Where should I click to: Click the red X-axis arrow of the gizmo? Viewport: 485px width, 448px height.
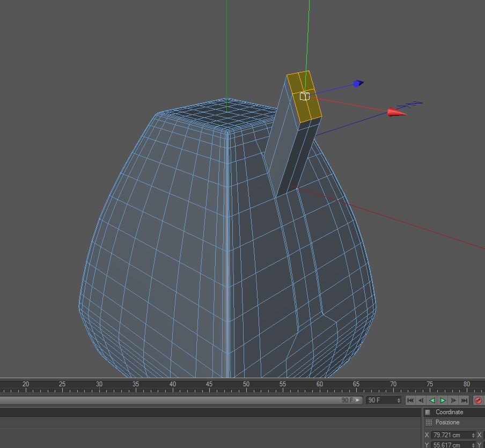point(397,112)
